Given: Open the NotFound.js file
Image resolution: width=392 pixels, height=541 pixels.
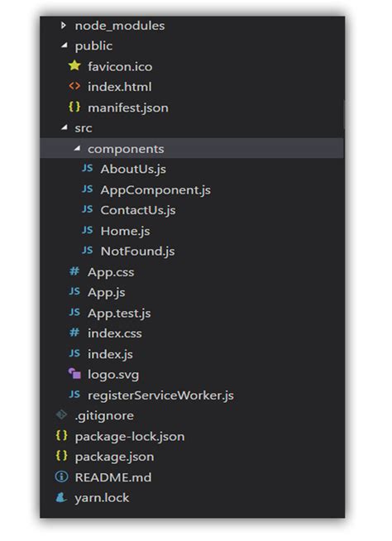Looking at the screenshot, I should (137, 251).
